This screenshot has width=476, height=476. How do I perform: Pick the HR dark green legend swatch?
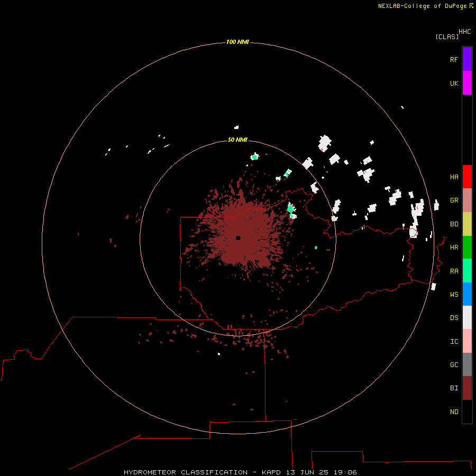(467, 248)
